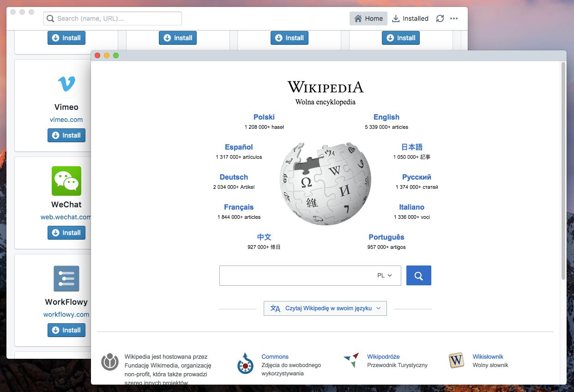574x392 pixels.
Task: Click 'Wolna encyklopedia' subtitle text
Action: (x=326, y=102)
